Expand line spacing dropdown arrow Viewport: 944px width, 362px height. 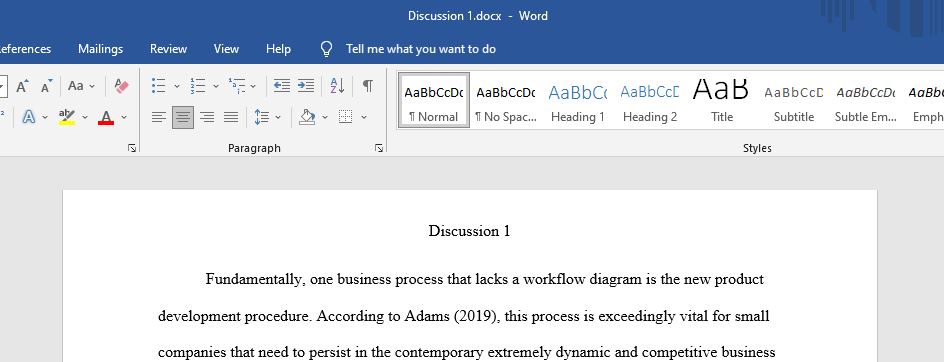click(278, 117)
